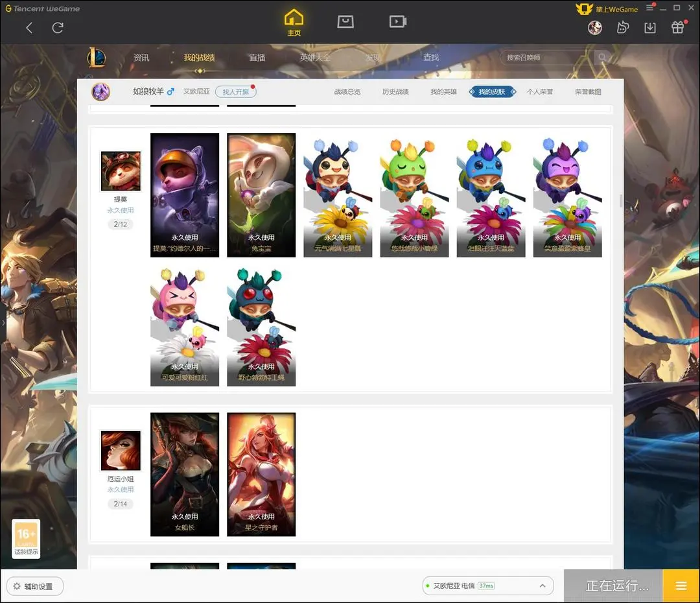Screen dimensions: 700x603
Task: Click the 2/14 skin count badge
Action: (x=121, y=504)
